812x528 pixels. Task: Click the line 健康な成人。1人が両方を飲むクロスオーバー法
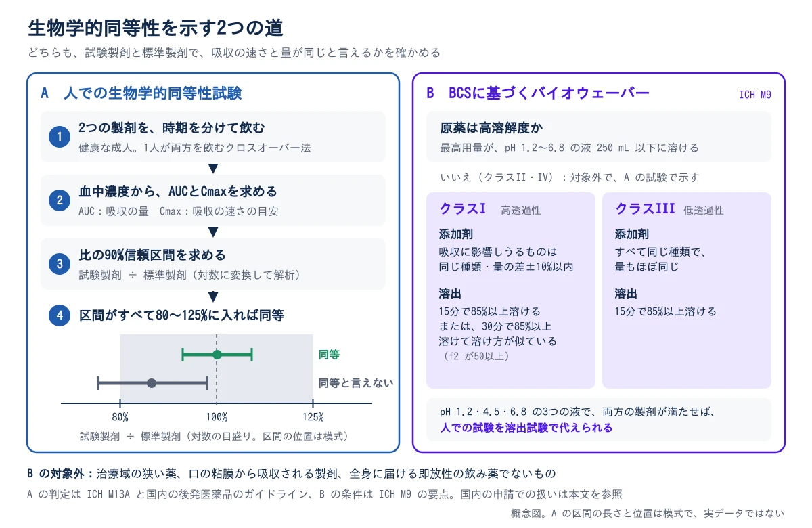coord(195,147)
